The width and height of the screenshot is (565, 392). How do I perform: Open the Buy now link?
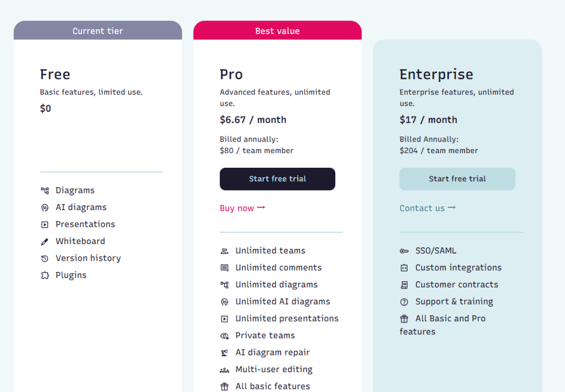pos(243,208)
